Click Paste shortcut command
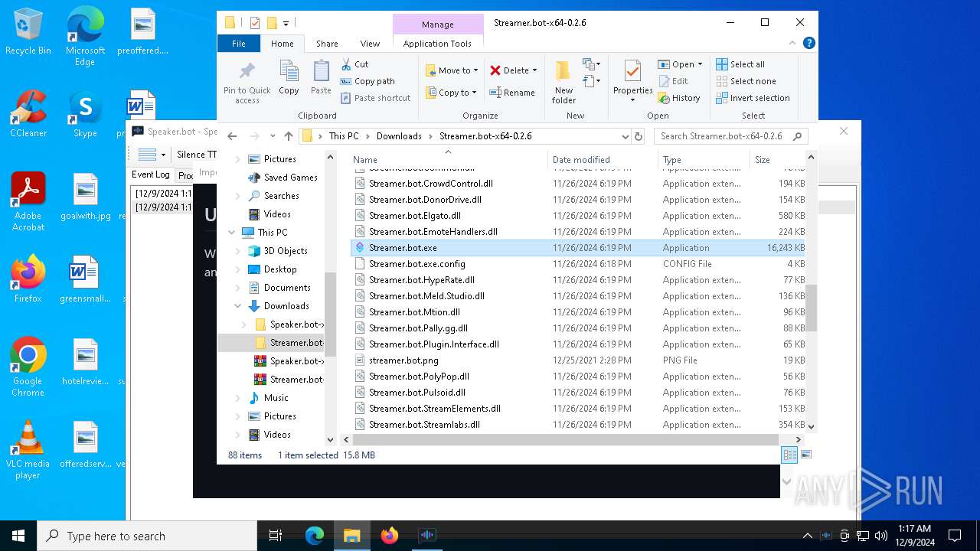 [x=375, y=98]
